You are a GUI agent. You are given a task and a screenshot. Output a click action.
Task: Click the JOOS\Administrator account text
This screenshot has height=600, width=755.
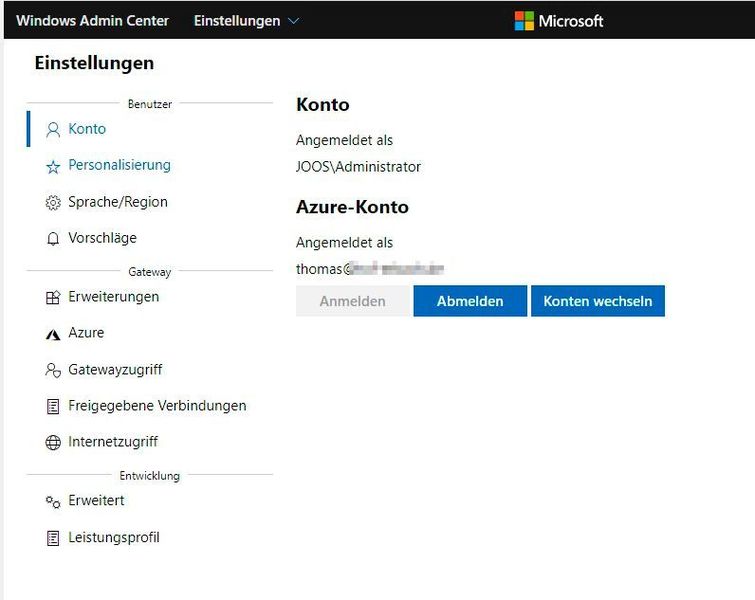click(x=358, y=167)
